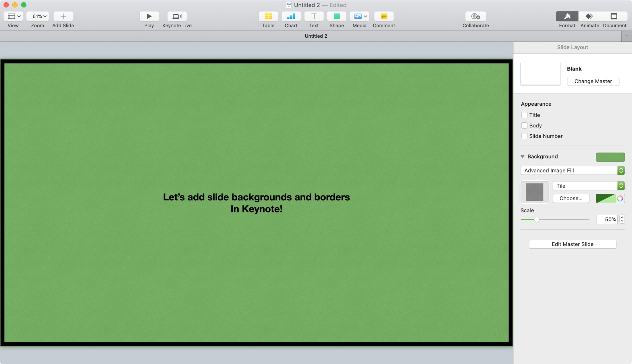Insert a Chart

(291, 16)
